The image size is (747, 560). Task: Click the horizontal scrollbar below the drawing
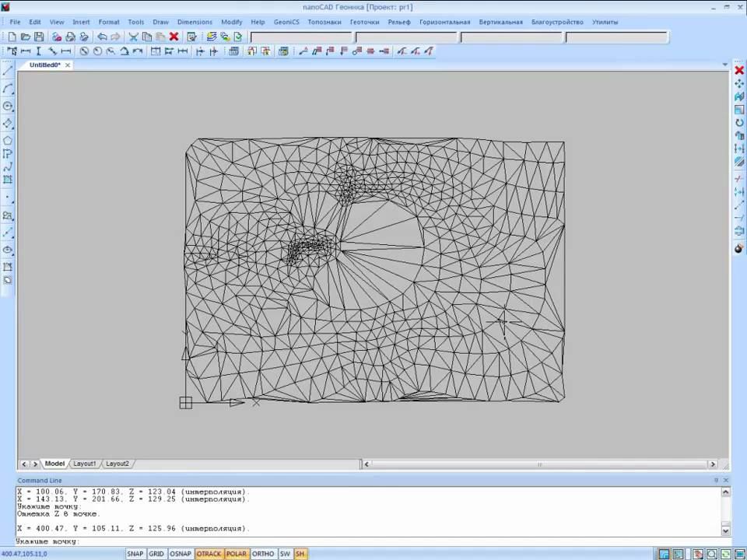[538, 464]
